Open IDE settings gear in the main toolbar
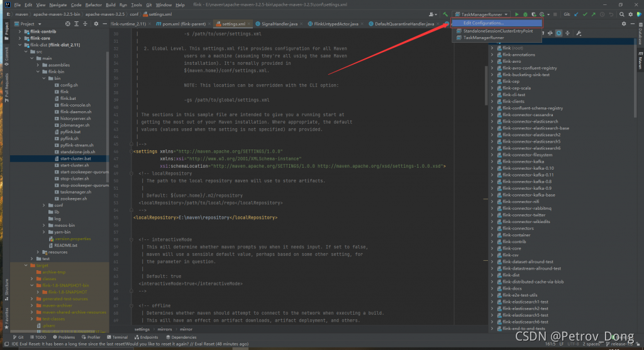 click(x=630, y=14)
